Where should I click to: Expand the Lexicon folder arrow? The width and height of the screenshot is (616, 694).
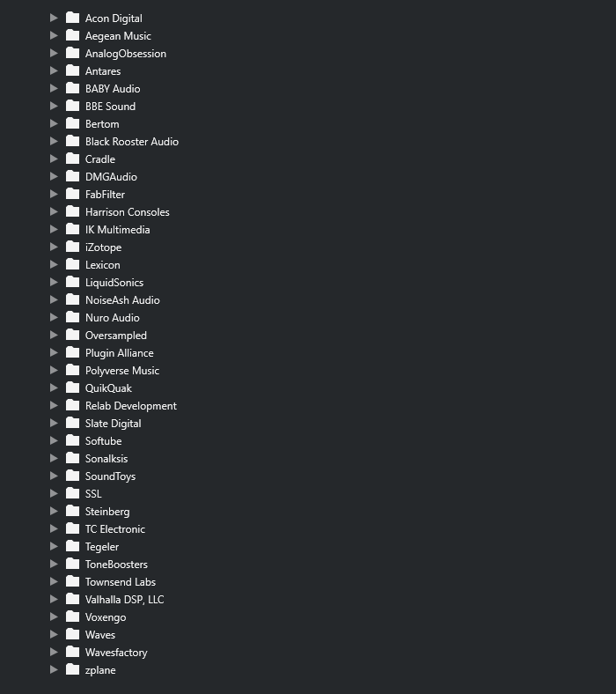pyautogui.click(x=54, y=265)
